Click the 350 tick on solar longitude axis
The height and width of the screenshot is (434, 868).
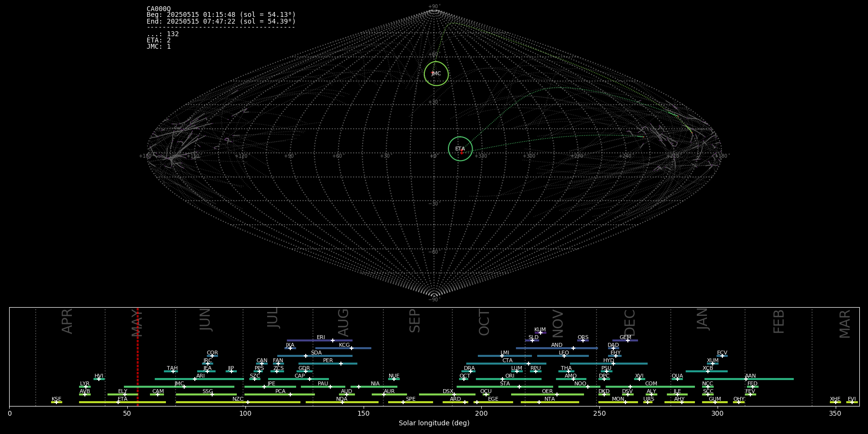(x=835, y=413)
